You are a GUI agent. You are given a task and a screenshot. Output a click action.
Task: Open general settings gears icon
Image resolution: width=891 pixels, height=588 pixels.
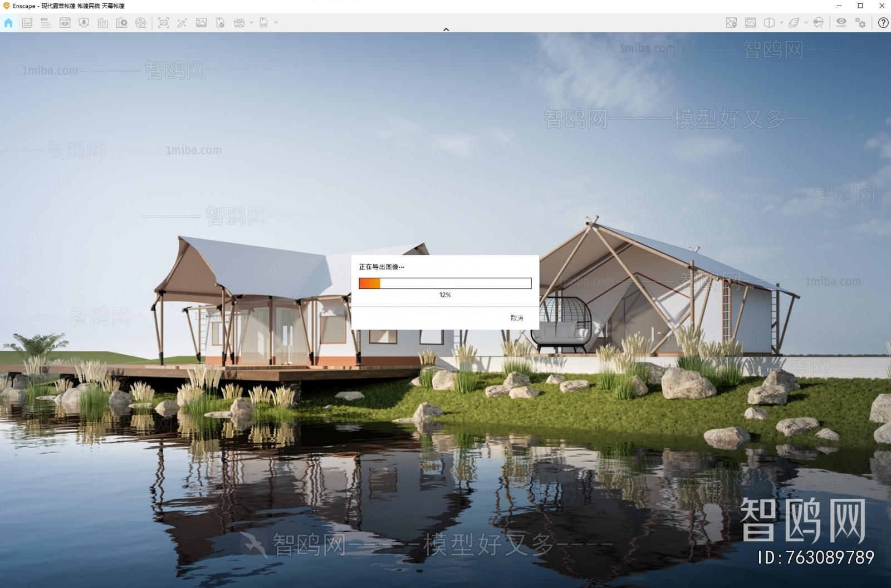click(860, 23)
